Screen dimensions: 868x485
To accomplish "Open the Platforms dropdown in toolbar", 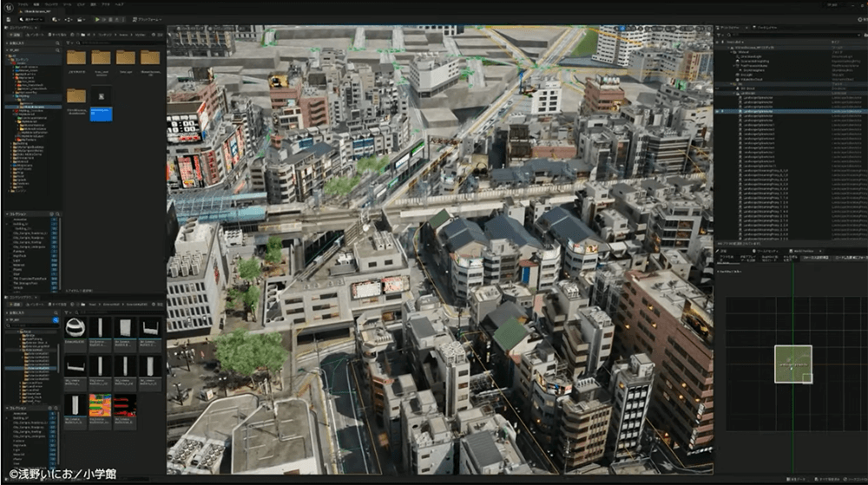I will [x=148, y=19].
